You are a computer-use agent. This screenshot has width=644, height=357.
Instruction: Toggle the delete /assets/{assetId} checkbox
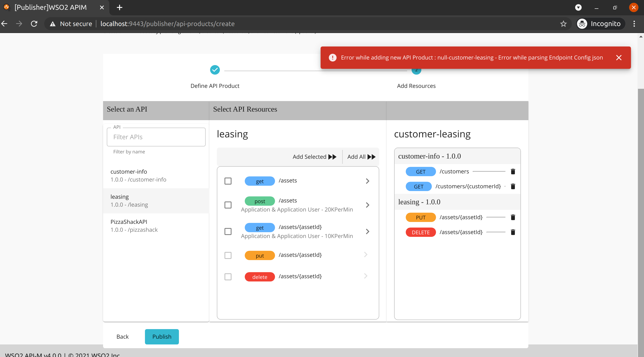pyautogui.click(x=228, y=277)
